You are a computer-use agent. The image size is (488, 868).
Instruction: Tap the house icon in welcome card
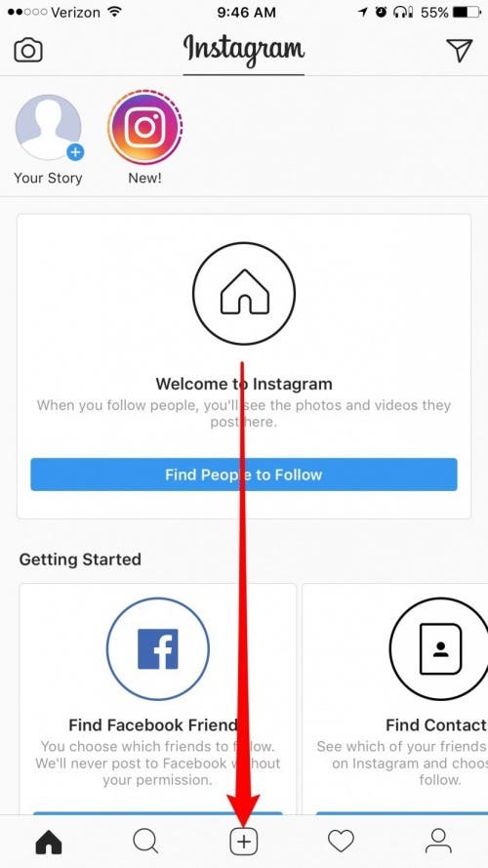point(244,293)
